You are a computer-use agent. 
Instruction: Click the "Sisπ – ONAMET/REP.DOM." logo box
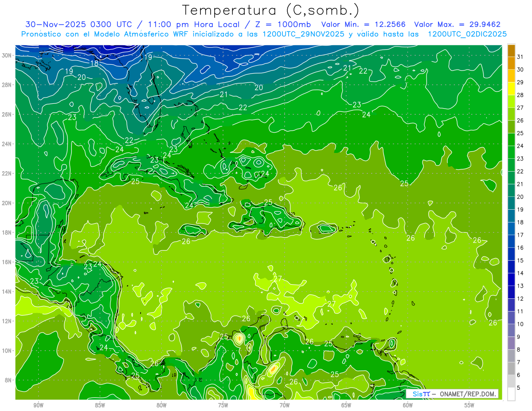452,394
